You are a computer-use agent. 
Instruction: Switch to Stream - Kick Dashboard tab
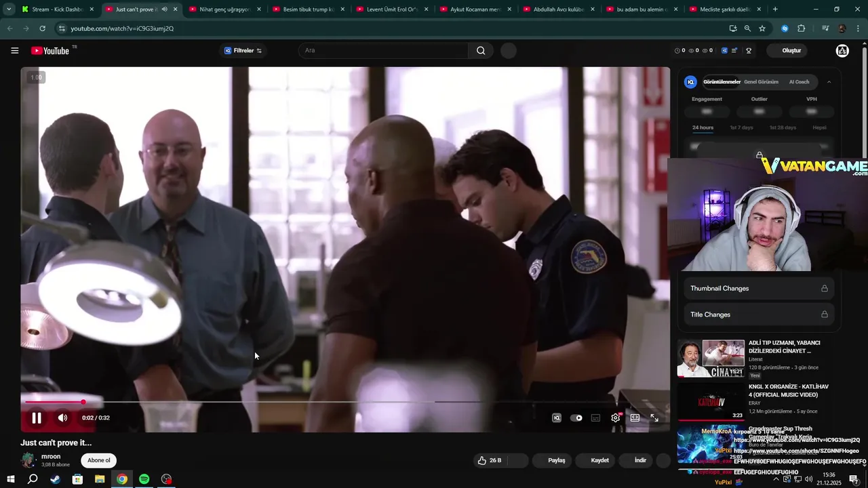coord(58,9)
